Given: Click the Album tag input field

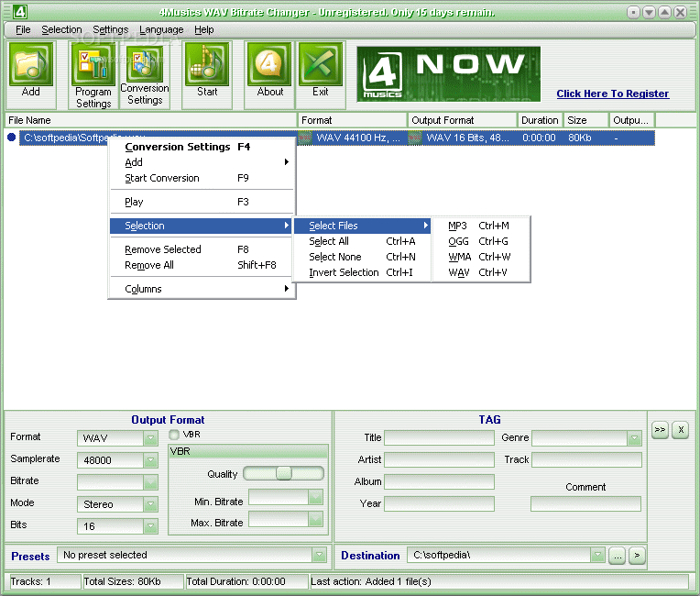Looking at the screenshot, I should pos(439,481).
